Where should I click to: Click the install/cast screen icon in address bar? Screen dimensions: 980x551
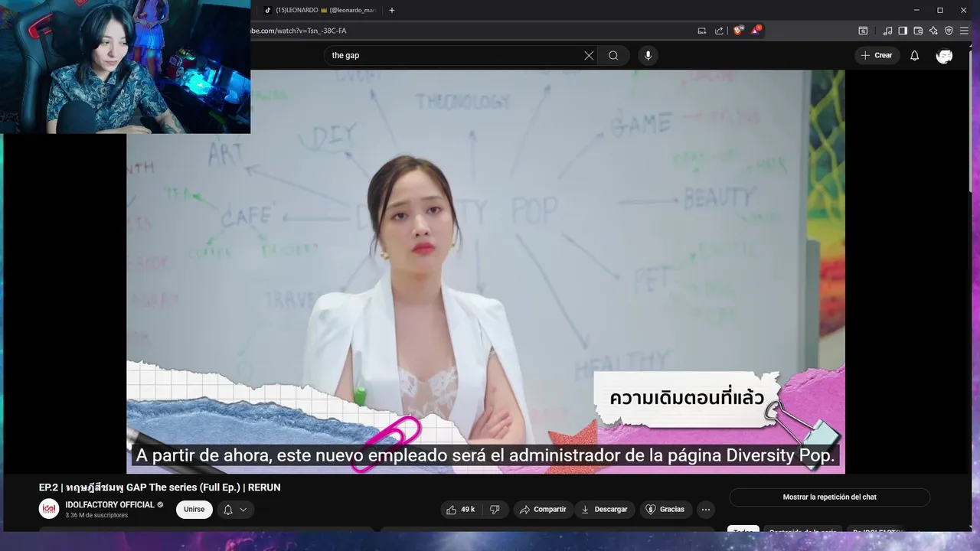pos(701,31)
